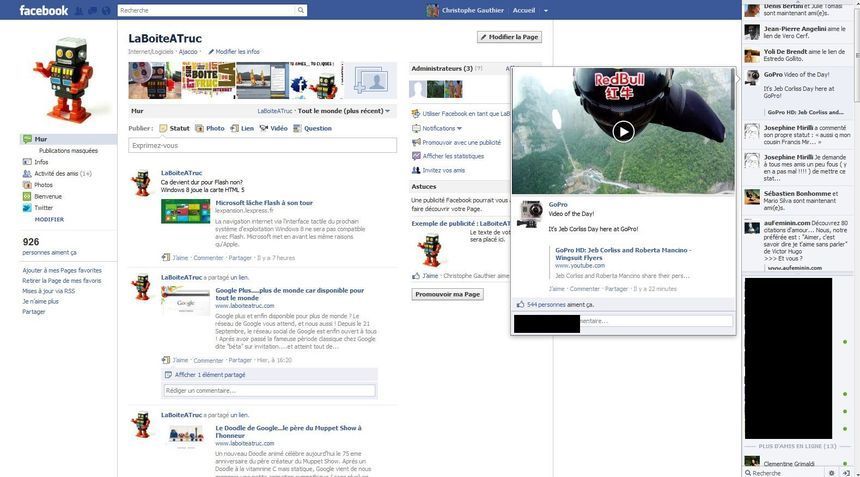Open Tout le monde (plus récent) filter dropdown
860x477 pixels.
coord(344,111)
